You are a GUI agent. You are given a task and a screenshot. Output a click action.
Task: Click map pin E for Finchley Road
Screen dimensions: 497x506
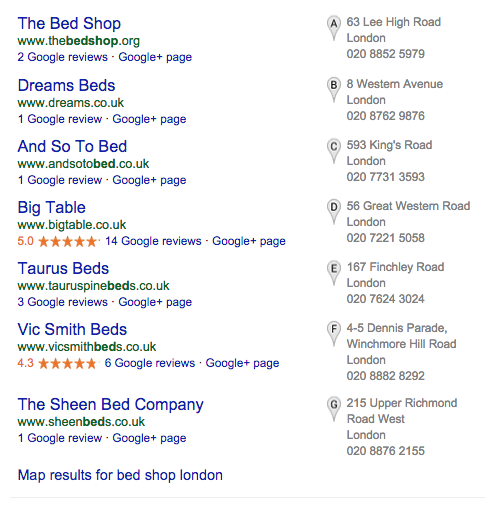(333, 273)
